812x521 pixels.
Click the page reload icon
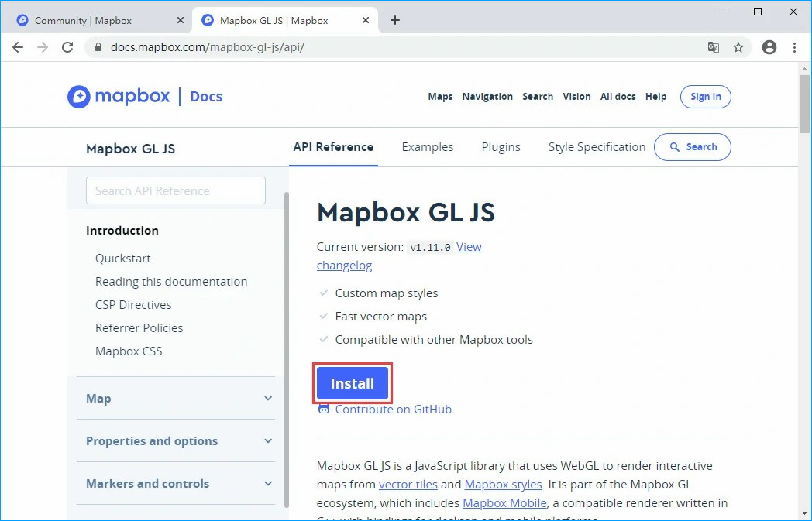tap(67, 47)
